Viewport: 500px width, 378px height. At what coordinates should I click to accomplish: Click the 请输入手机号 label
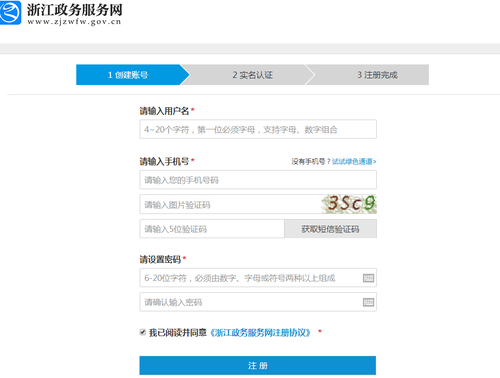(164, 162)
